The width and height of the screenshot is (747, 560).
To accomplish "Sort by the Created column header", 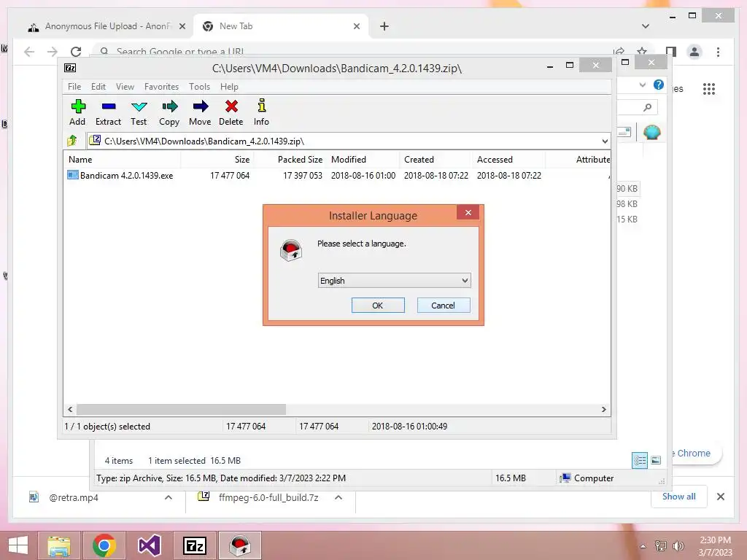I will click(x=436, y=160).
